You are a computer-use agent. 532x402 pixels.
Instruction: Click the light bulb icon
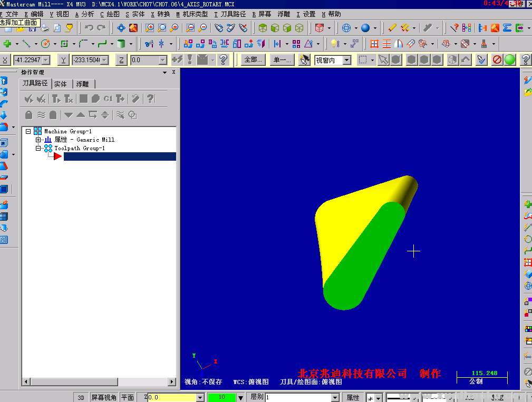tap(334, 44)
